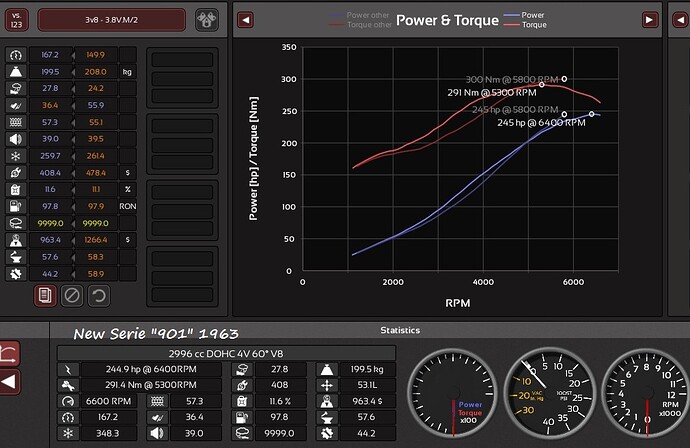This screenshot has height=448, width=690.
Task: Go to previous graph using left arrow
Action: point(245,19)
